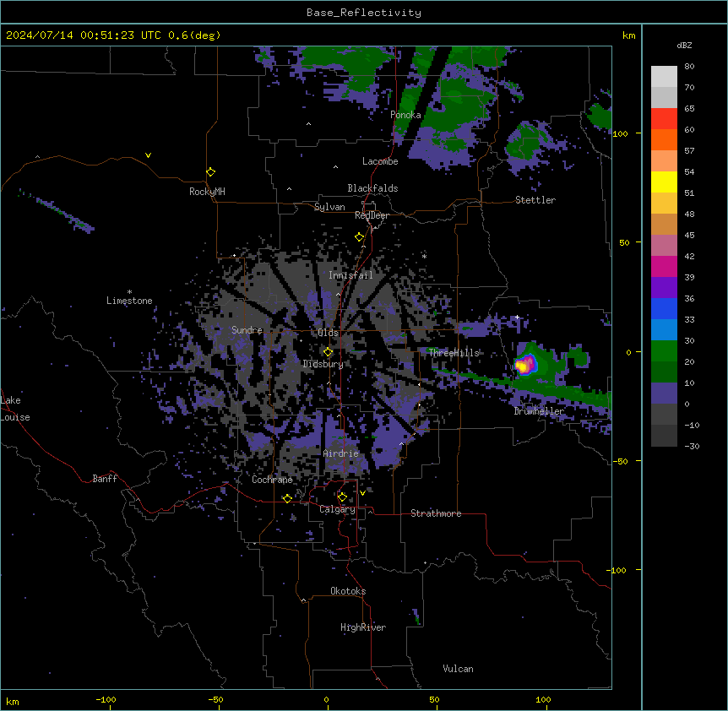This screenshot has height=711, width=728.
Task: Pick the purple 36-39 dBZ legend swatch
Action: 664,288
